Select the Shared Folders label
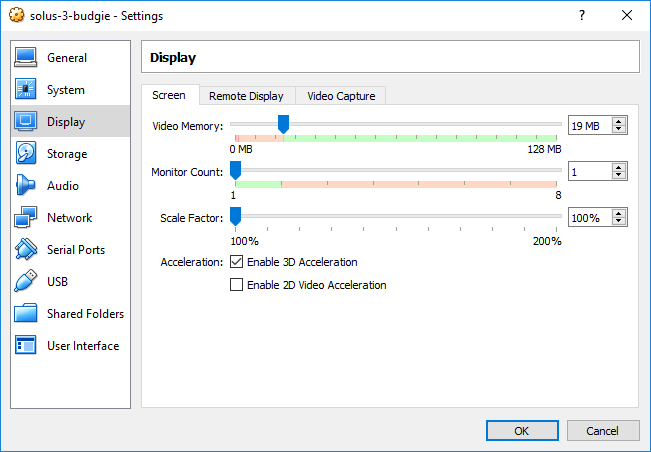 [x=86, y=313]
